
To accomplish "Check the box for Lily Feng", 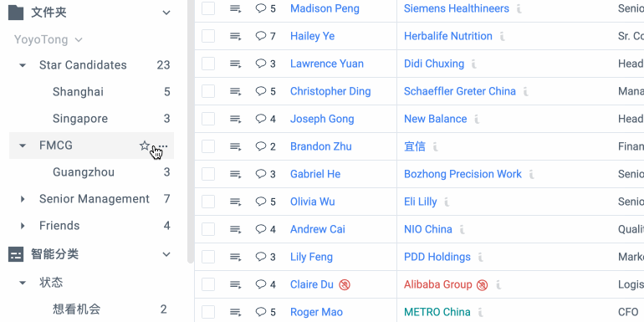I will click(x=208, y=257).
